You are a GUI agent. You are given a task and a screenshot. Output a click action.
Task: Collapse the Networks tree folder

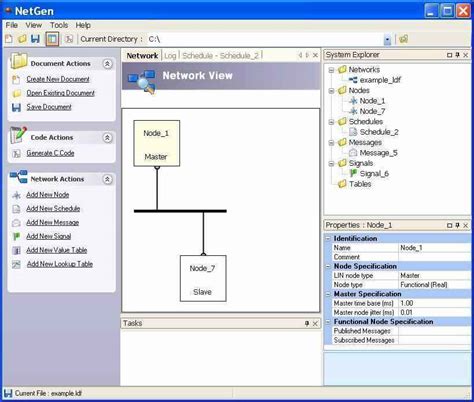coord(331,70)
